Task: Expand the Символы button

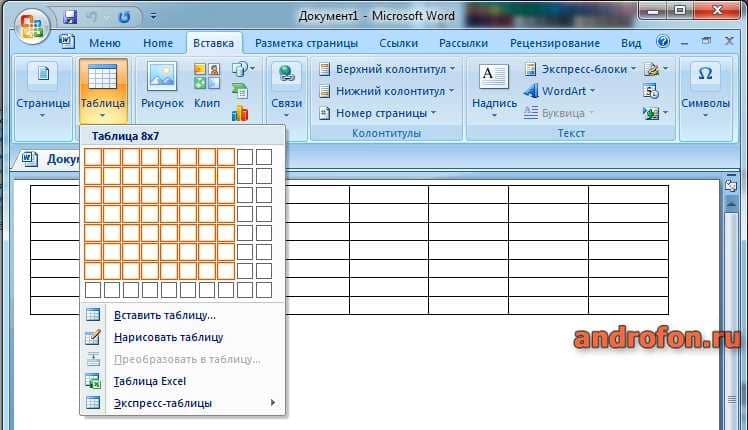Action: tap(705, 91)
